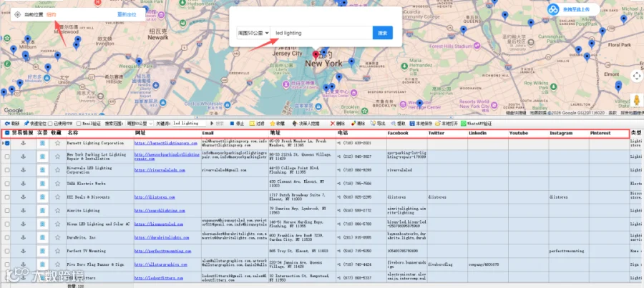Click the Google logo on the map
644x288 pixels.
14,110
